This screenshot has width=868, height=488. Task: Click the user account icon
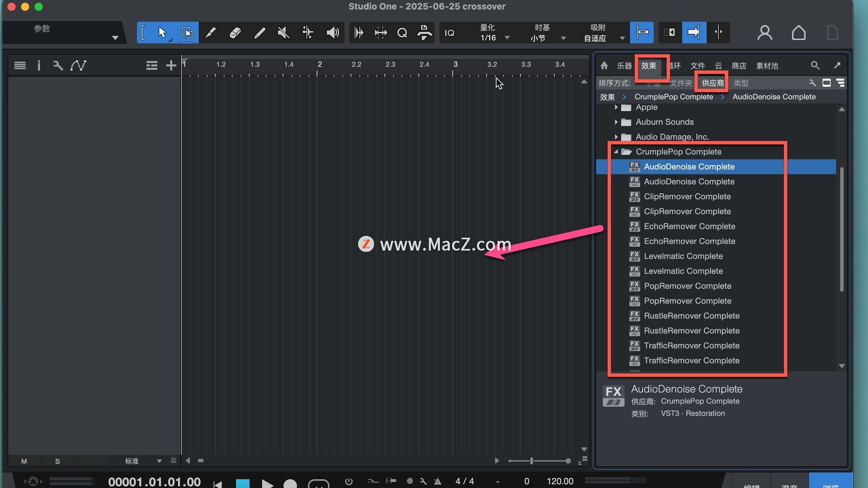764,33
